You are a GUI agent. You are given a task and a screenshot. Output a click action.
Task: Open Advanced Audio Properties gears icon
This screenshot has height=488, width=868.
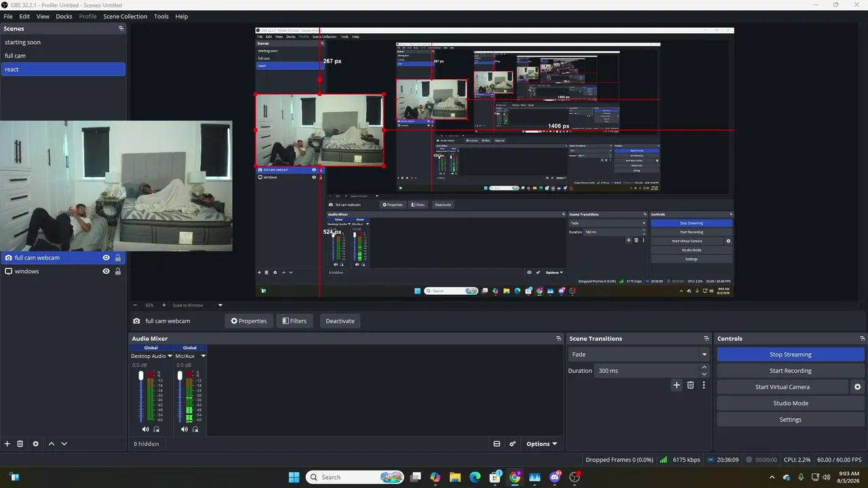tap(513, 444)
